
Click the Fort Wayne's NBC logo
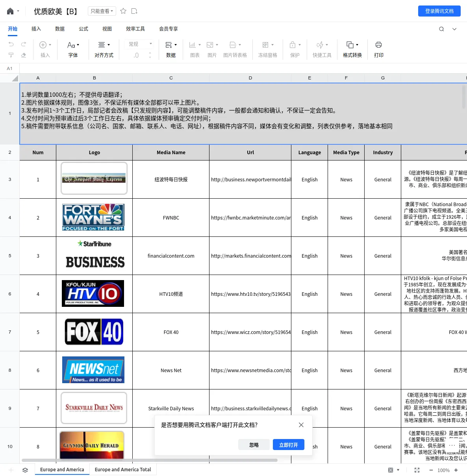point(93,217)
